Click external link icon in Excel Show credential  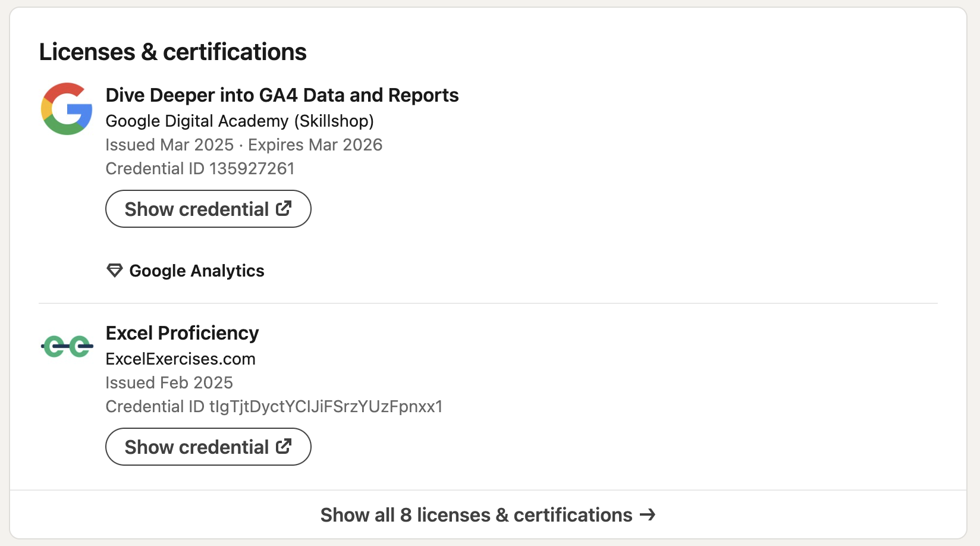(x=284, y=446)
